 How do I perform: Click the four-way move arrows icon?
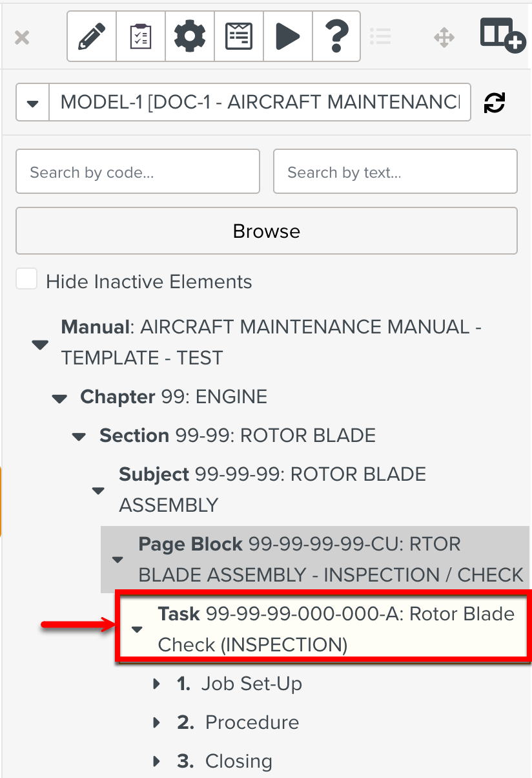point(444,37)
